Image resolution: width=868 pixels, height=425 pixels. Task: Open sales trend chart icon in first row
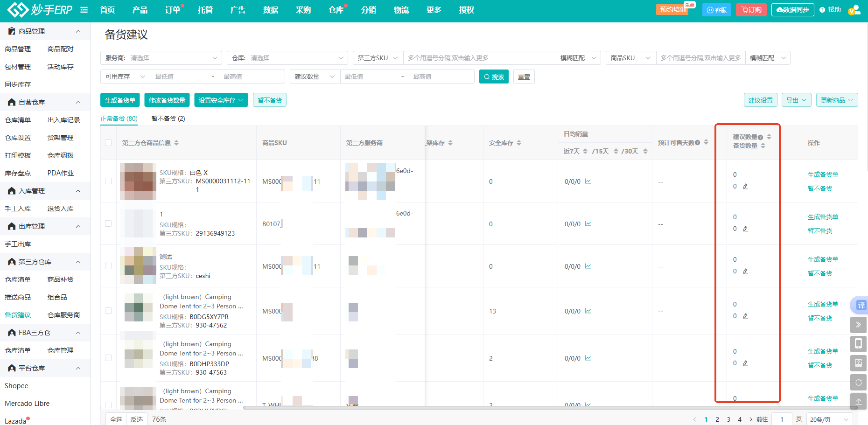[x=588, y=181]
